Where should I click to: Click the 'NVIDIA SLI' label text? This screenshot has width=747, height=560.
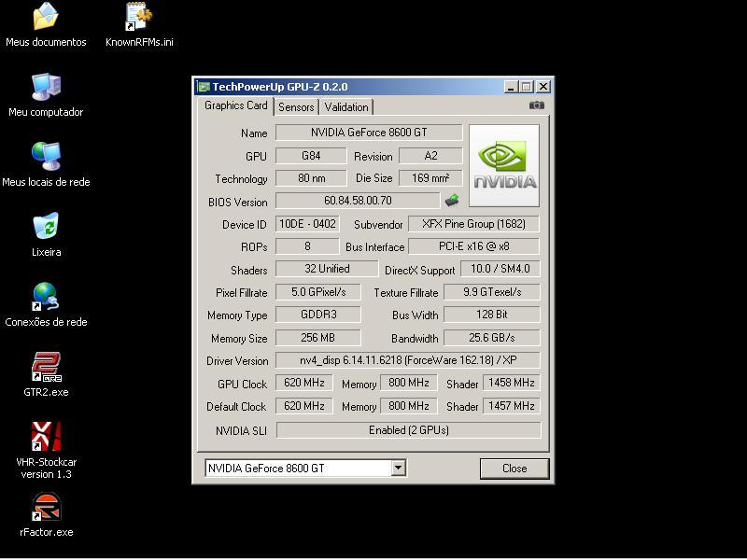[241, 431]
